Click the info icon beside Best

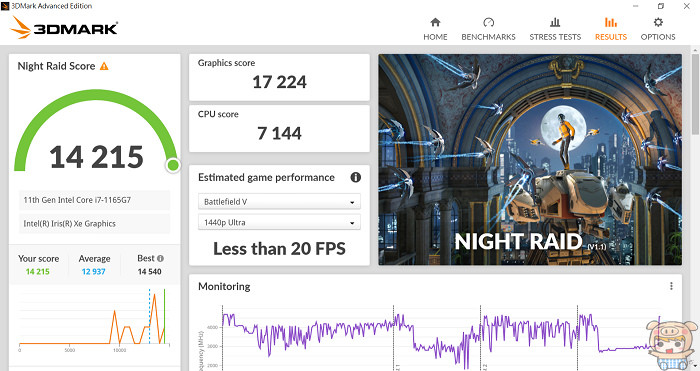click(x=160, y=258)
